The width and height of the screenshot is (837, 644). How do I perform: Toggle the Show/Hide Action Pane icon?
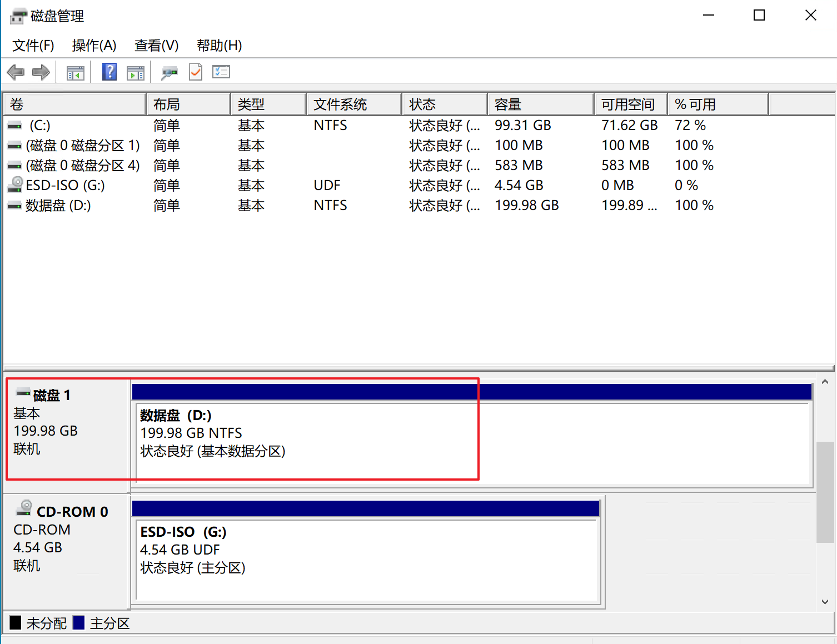pos(135,73)
